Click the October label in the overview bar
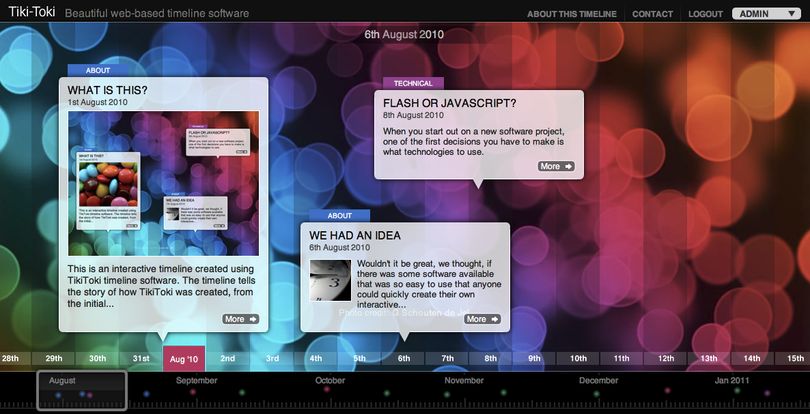This screenshot has width=810, height=414. pyautogui.click(x=330, y=380)
